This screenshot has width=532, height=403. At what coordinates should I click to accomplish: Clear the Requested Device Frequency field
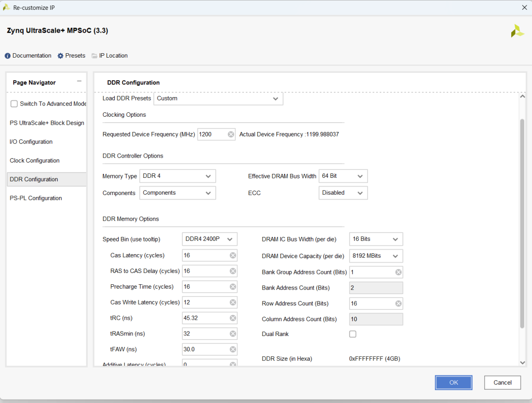(x=231, y=134)
